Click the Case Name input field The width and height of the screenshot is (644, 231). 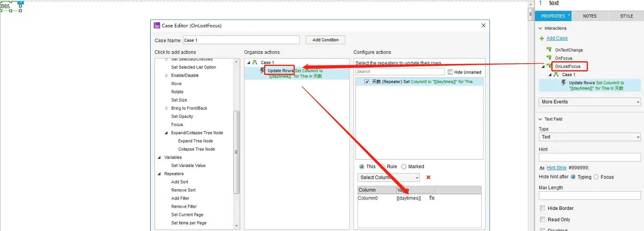tap(241, 40)
